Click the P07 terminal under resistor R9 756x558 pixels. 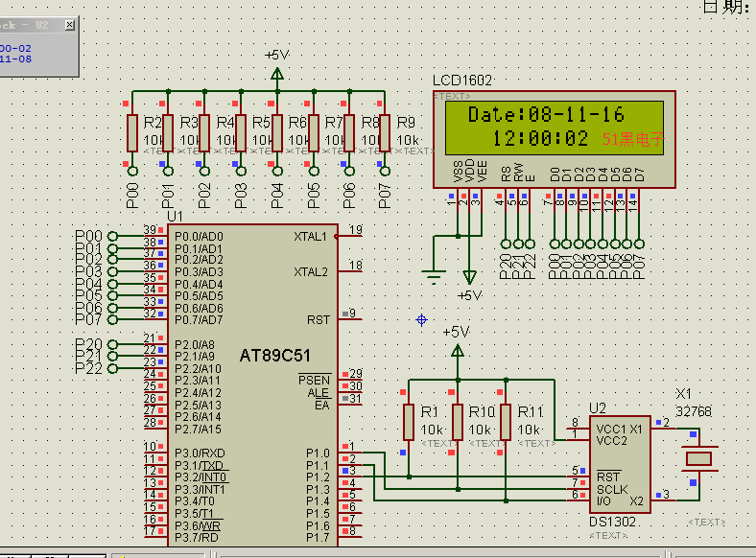[385, 171]
